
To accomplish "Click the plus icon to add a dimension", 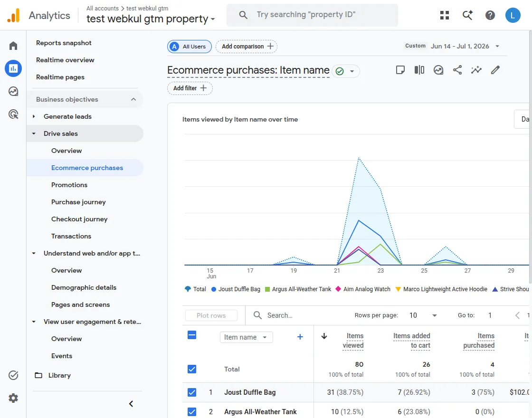I will 300,337.
